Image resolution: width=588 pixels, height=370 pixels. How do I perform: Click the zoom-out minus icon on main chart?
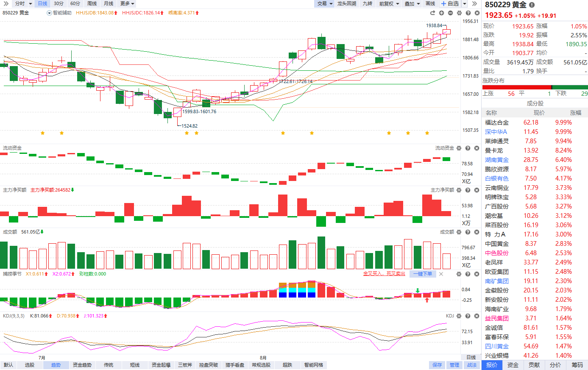[x=450, y=13]
